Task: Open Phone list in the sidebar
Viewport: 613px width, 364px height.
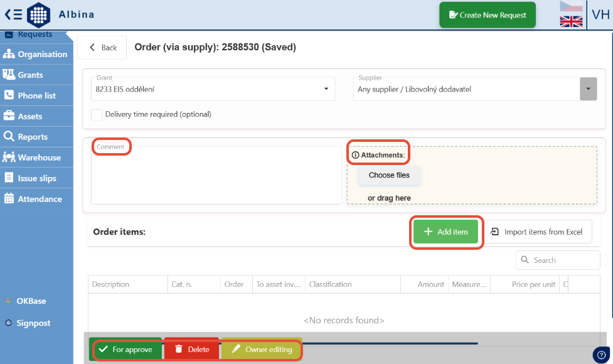Action: click(x=36, y=96)
